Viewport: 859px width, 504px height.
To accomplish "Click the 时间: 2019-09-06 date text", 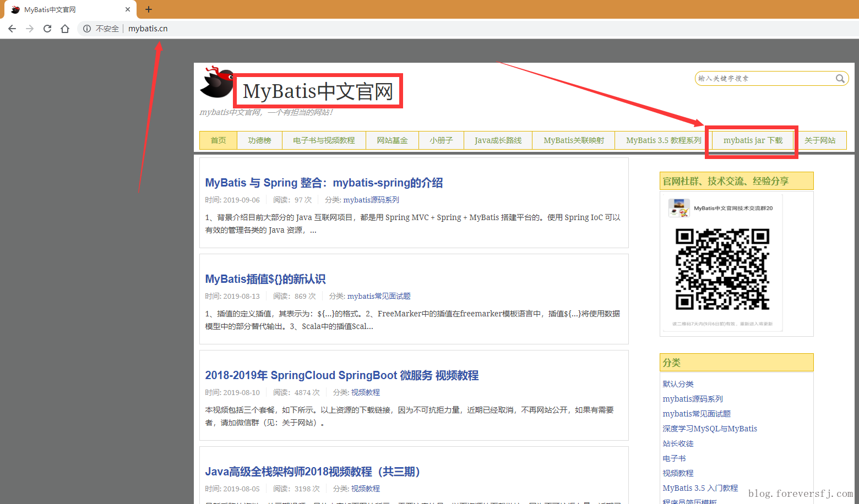I will [x=232, y=200].
